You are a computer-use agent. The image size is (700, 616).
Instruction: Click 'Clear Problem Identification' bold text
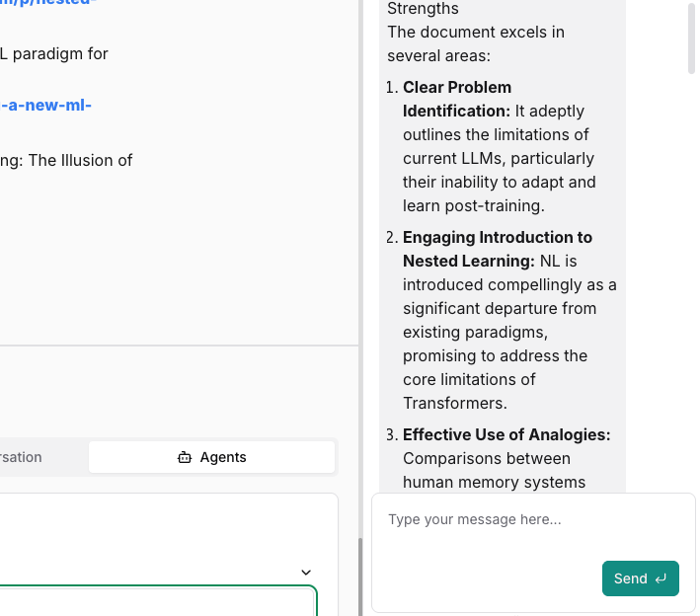457,99
